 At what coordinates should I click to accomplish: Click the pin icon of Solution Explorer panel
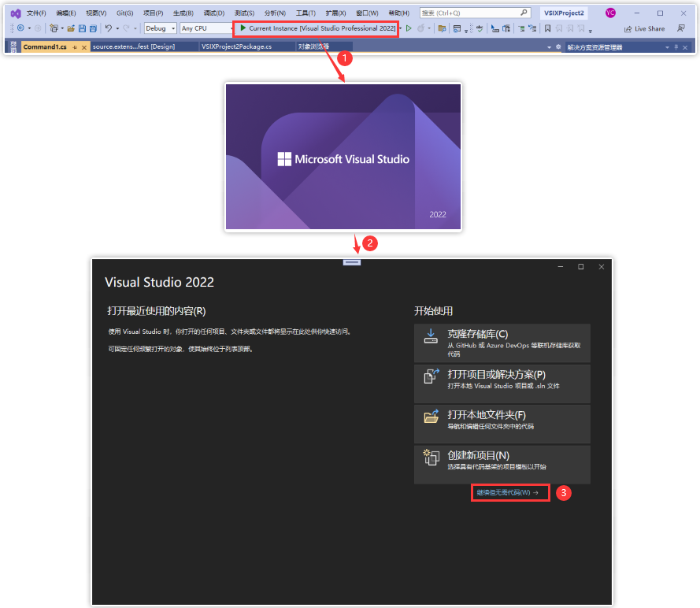[x=676, y=47]
